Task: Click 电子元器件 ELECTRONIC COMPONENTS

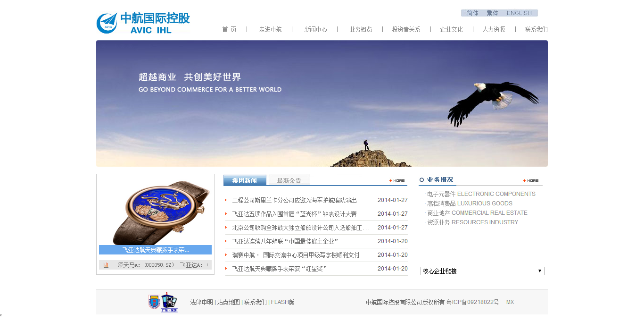Action: pyautogui.click(x=481, y=194)
